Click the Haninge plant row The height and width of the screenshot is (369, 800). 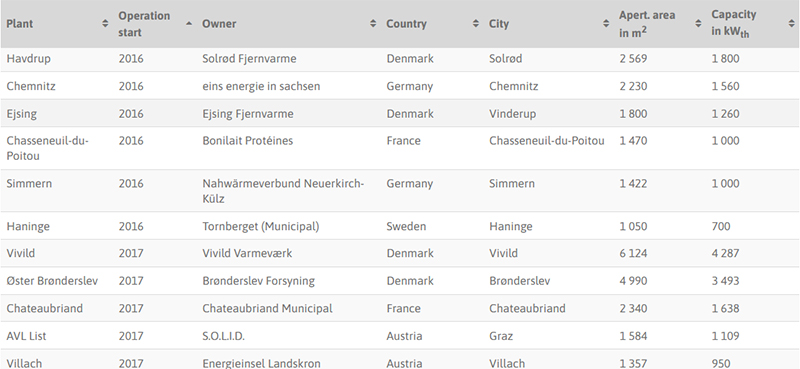[400, 226]
